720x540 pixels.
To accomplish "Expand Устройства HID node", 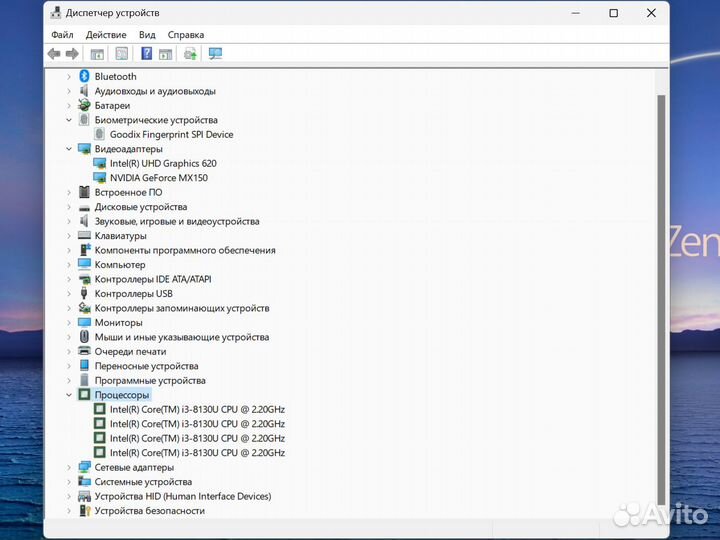I will (x=69, y=496).
